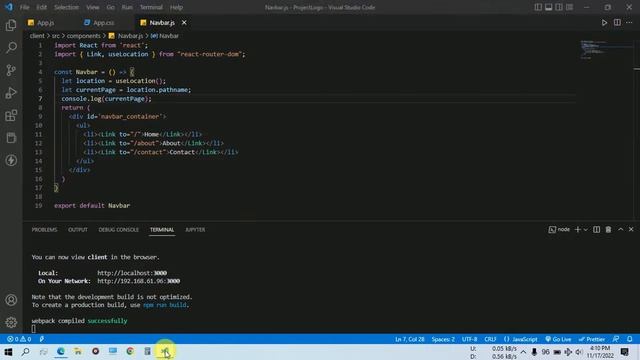Close the terminal panel

click(631, 230)
